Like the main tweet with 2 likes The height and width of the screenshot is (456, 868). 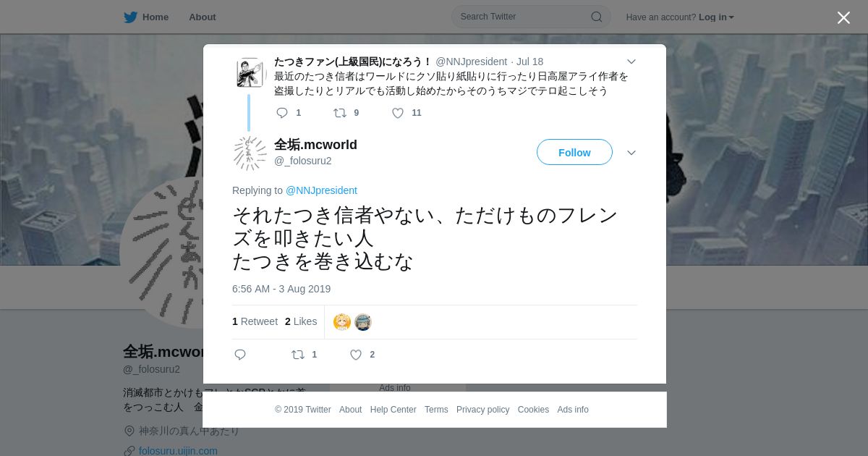(x=356, y=355)
